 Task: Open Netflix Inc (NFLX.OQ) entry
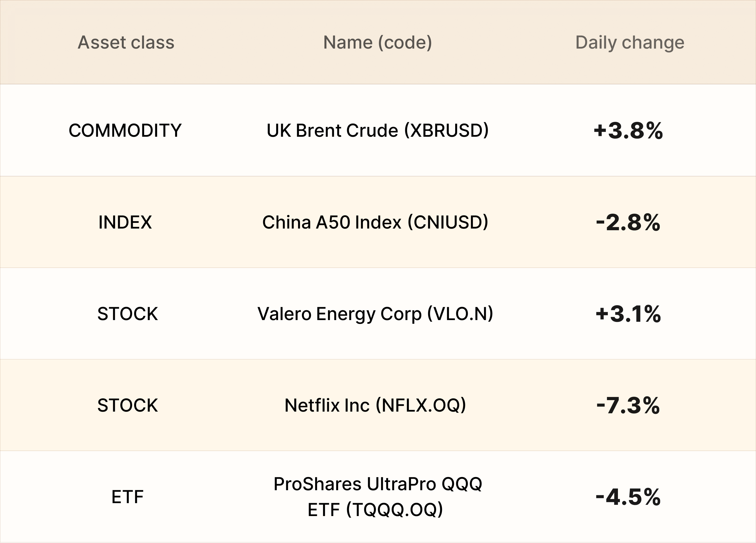tap(375, 406)
